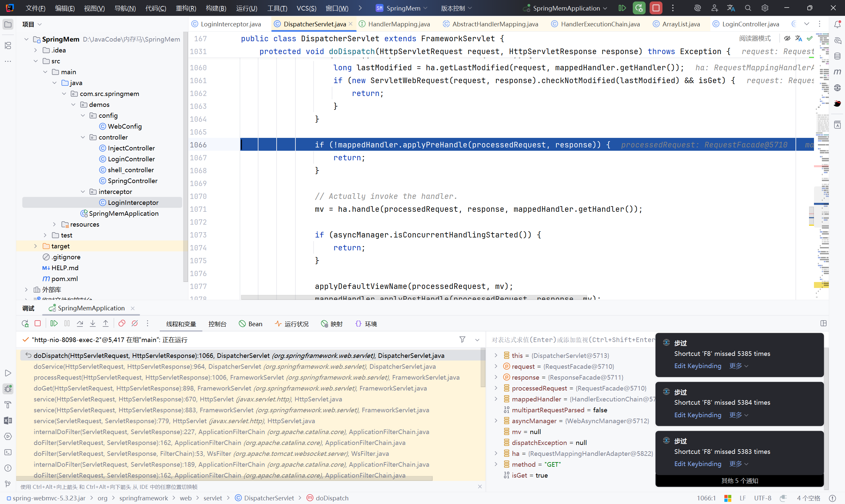The width and height of the screenshot is (845, 504).
Task: Click Edit Keybinding in top notification
Action: [697, 366]
